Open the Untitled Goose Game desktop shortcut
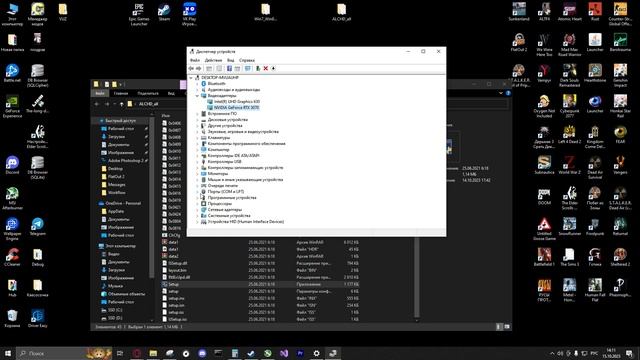The height and width of the screenshot is (360, 640). point(544,229)
